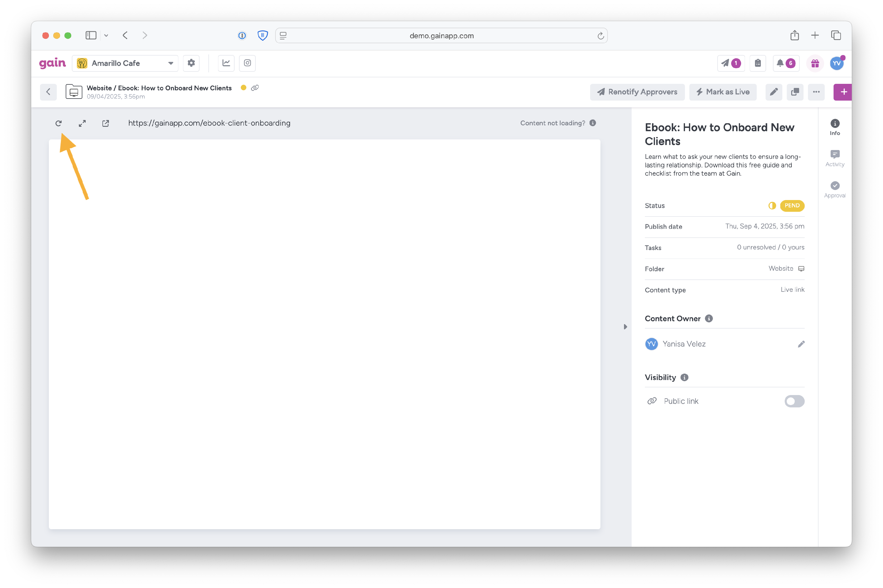883x588 pixels.
Task: Open Safari sidebar dropdown chevron
Action: click(x=106, y=35)
